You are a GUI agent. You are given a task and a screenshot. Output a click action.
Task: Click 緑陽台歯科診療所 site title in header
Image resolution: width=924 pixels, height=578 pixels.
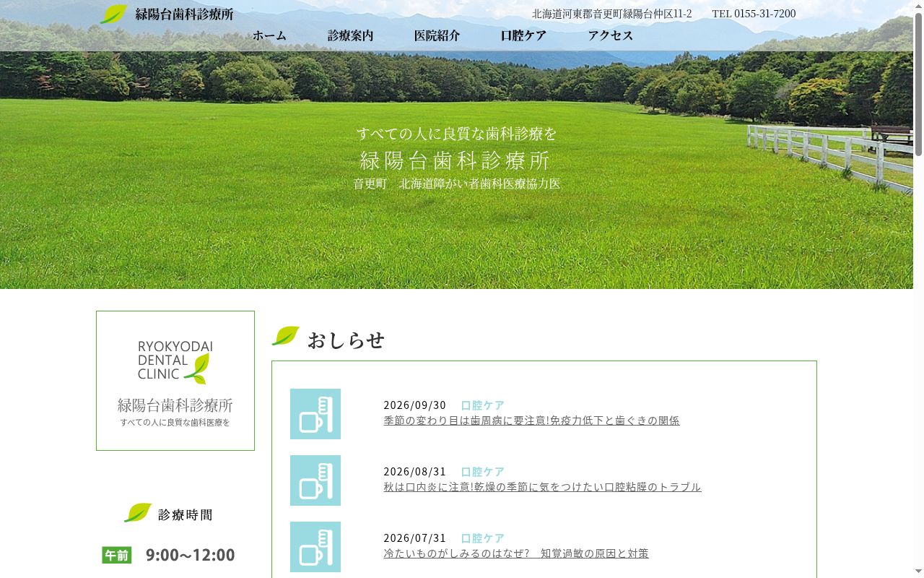pos(184,14)
